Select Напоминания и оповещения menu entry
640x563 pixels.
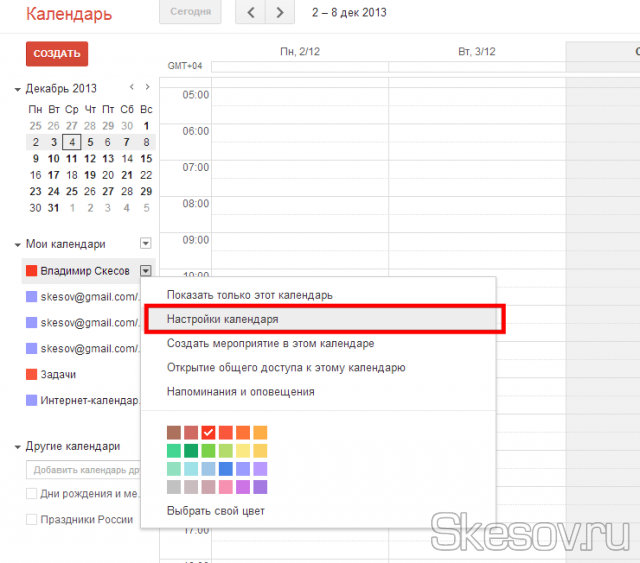point(240,391)
